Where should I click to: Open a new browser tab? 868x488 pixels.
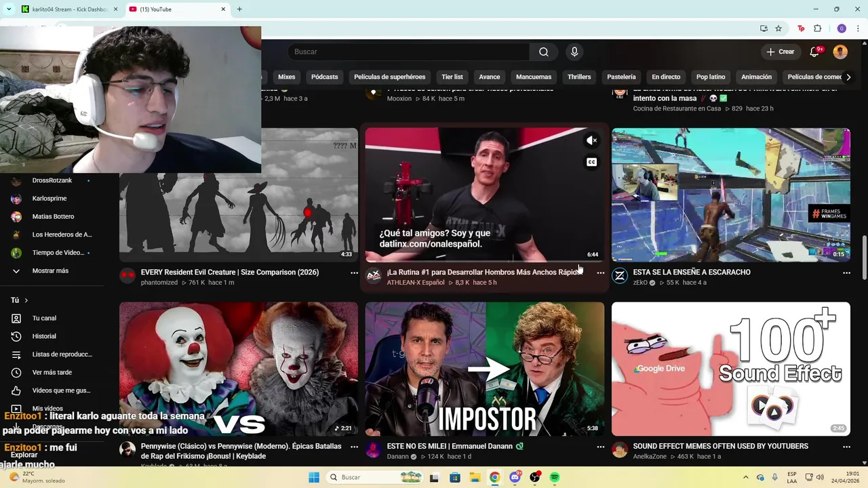point(239,9)
